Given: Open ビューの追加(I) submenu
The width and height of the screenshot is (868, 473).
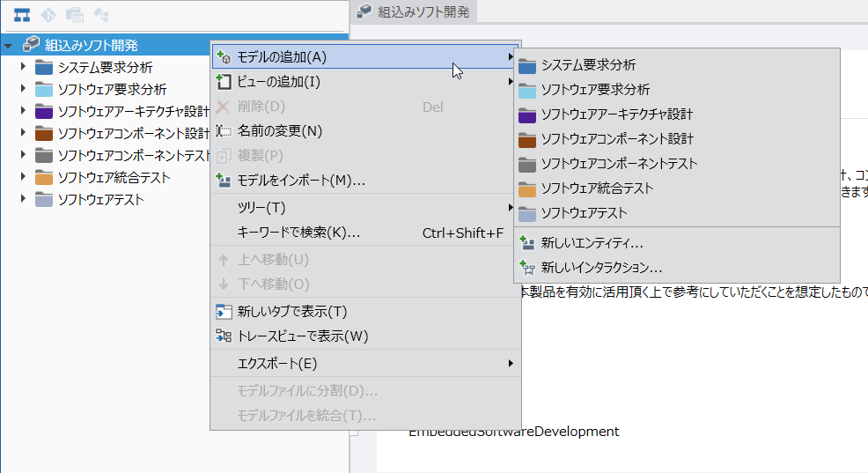Looking at the screenshot, I should 365,82.
